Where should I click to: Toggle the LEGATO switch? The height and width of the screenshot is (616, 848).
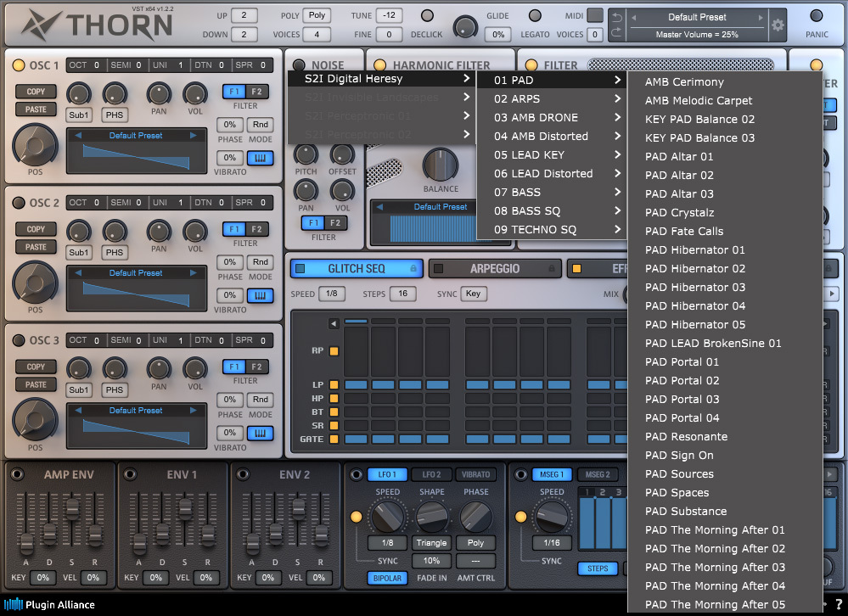[535, 15]
